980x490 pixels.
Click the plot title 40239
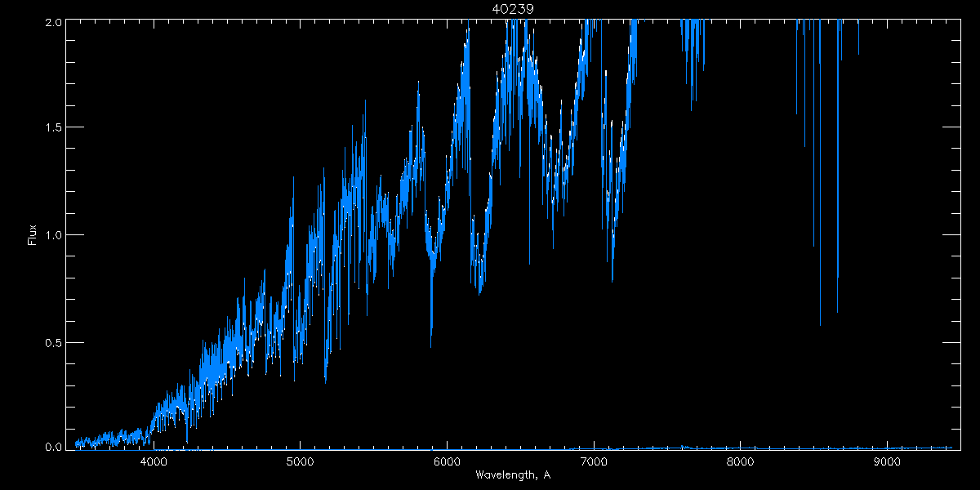pyautogui.click(x=513, y=9)
